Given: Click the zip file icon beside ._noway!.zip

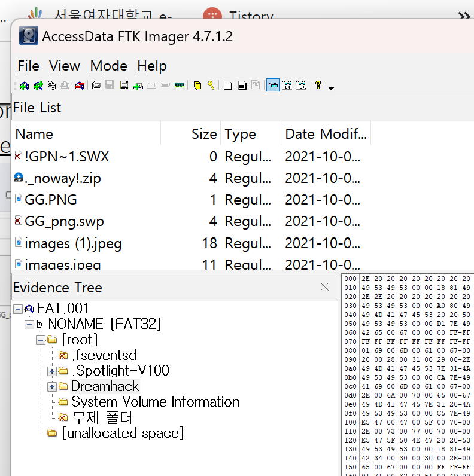Looking at the screenshot, I should coord(19,177).
